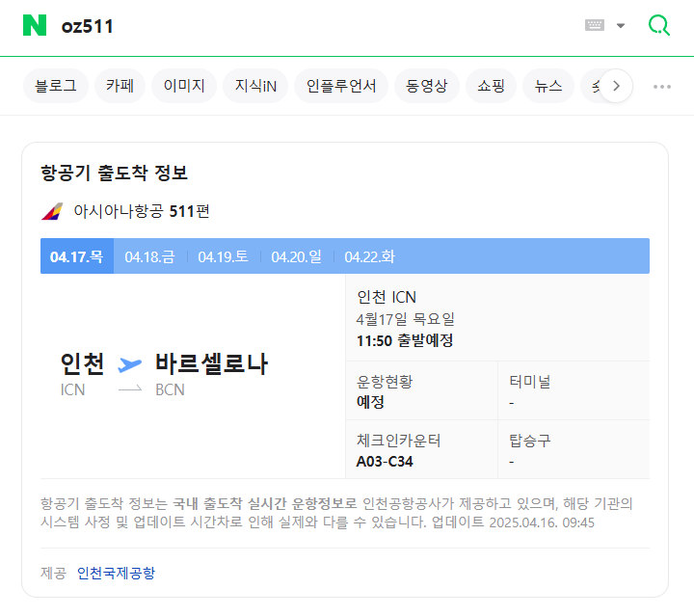This screenshot has width=694, height=616.
Task: Click the blue airplane route icon
Action: pyautogui.click(x=130, y=364)
